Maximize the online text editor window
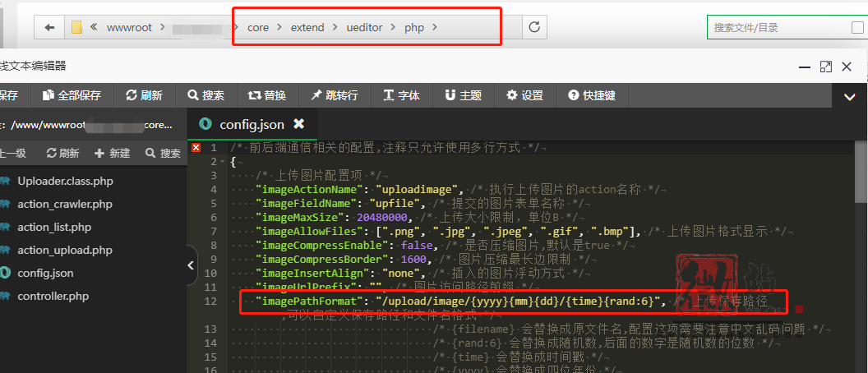This screenshot has width=868, height=373. tap(825, 67)
